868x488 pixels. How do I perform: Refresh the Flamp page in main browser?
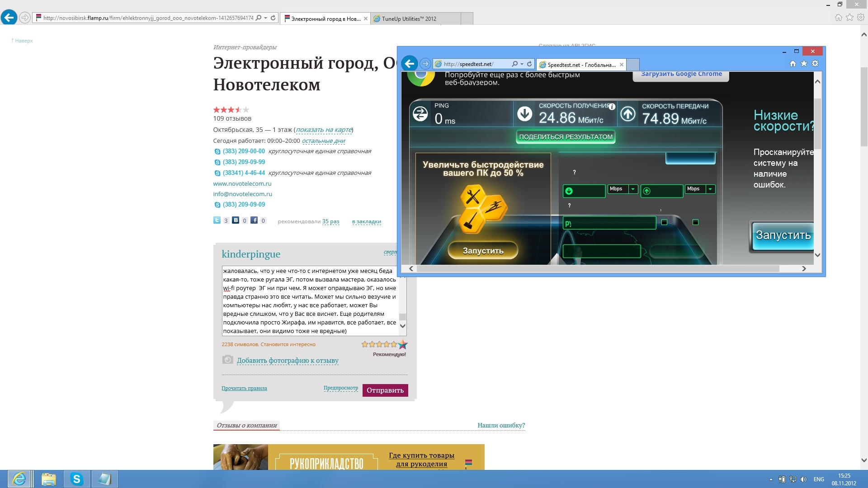[273, 18]
